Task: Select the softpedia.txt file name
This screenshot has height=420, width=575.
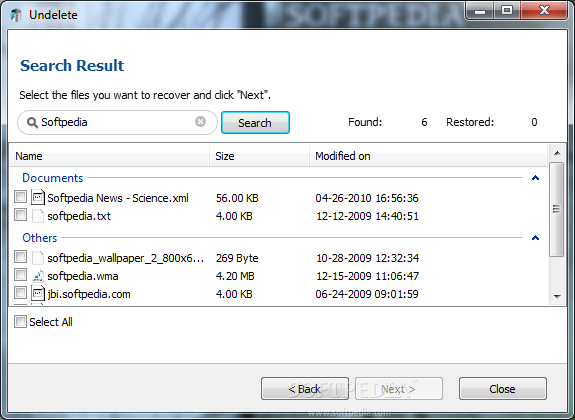Action: 79,216
